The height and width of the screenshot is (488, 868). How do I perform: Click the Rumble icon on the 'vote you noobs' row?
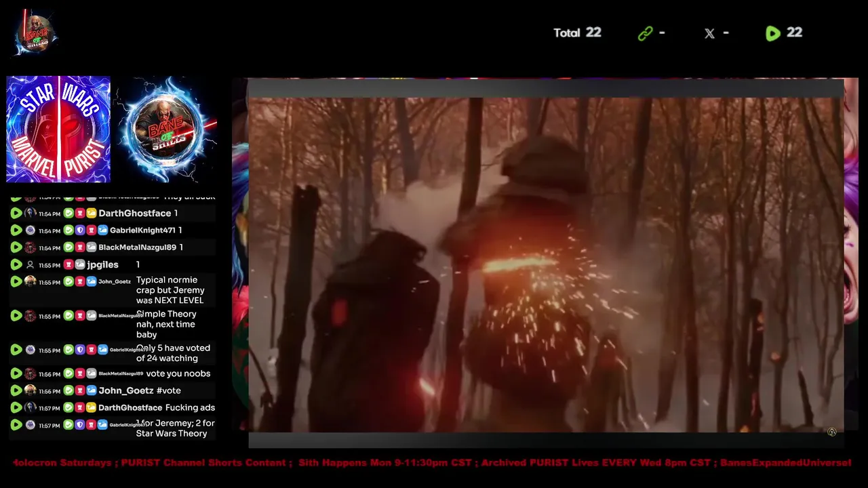click(16, 373)
